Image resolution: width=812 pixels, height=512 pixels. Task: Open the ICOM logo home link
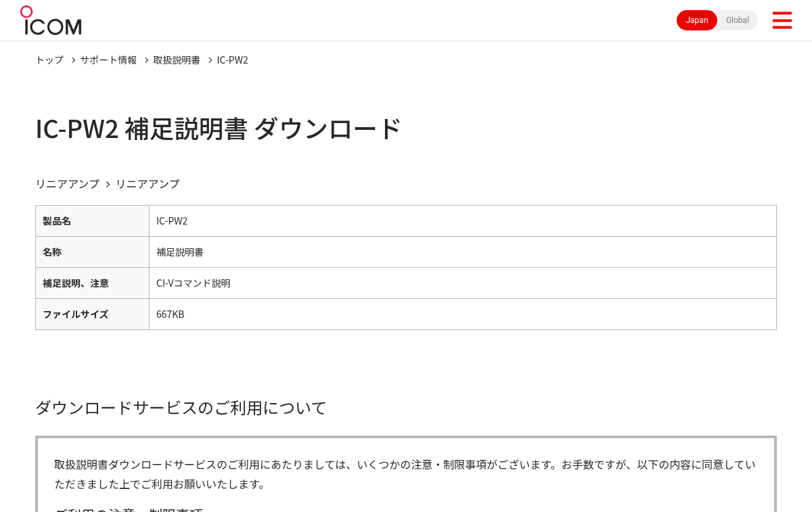click(x=51, y=20)
